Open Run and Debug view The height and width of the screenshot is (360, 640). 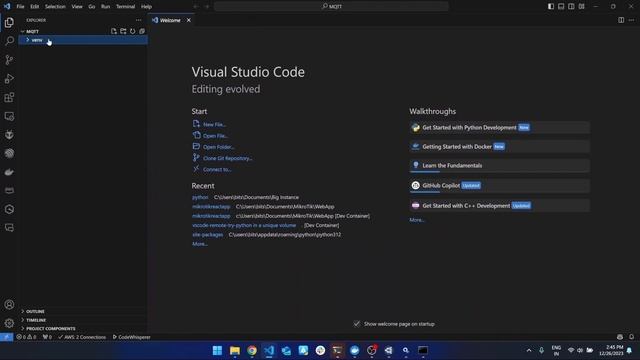click(x=9, y=78)
